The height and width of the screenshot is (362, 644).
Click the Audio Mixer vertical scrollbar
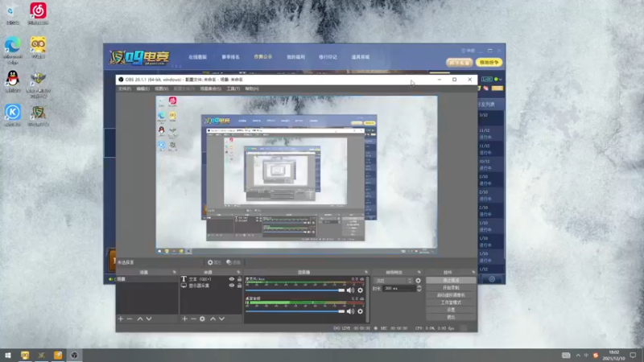pyautogui.click(x=367, y=299)
